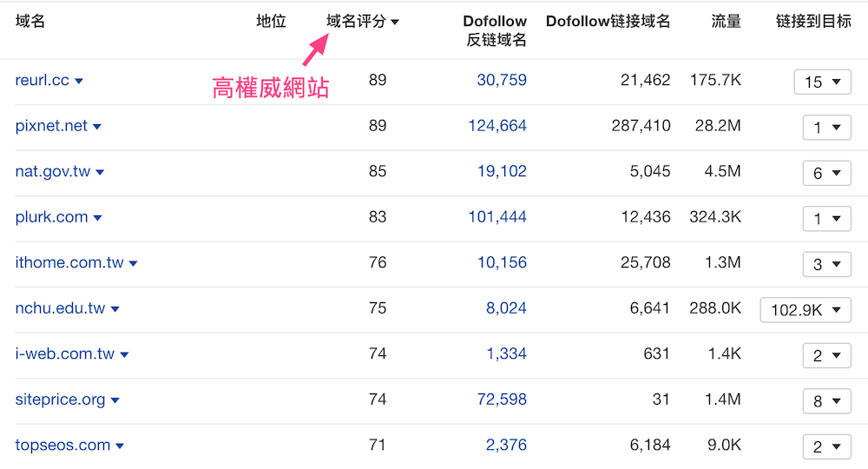Screen dimensions: 868x469
Task: Sort by the 链接到目标 column header
Action: pos(813,22)
